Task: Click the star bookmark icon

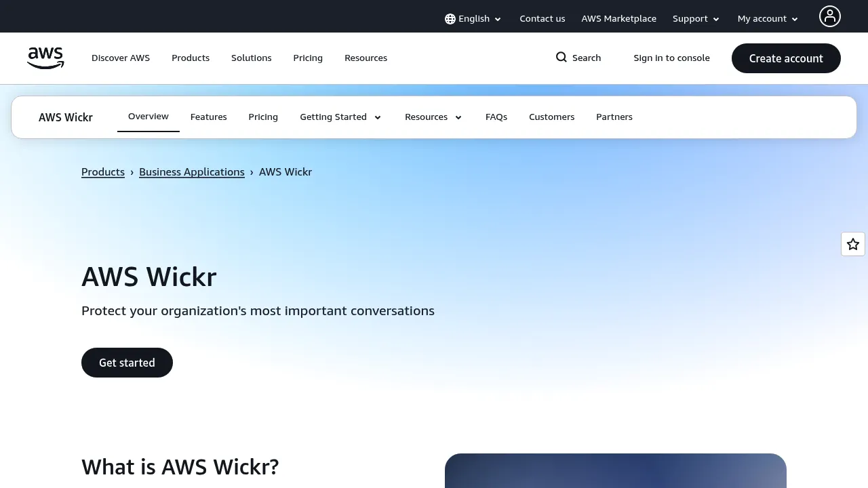Action: tap(853, 244)
